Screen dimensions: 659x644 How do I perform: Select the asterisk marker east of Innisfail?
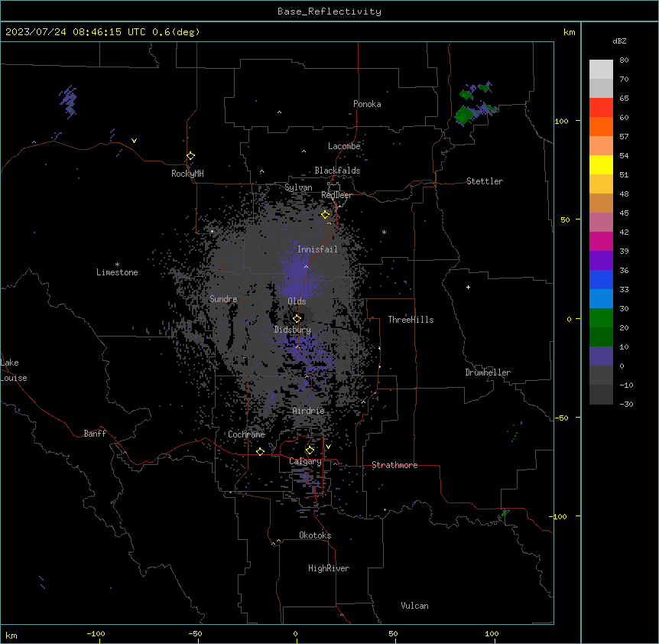click(384, 232)
